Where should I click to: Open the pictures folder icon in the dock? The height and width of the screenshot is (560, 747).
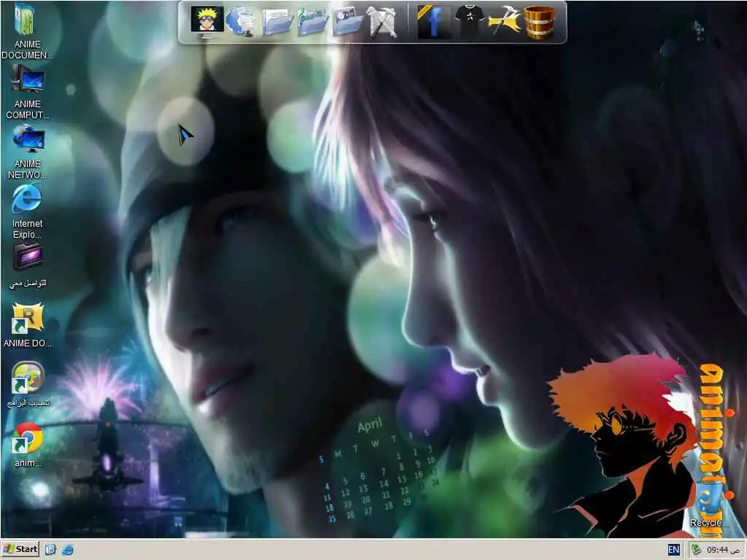click(x=347, y=22)
